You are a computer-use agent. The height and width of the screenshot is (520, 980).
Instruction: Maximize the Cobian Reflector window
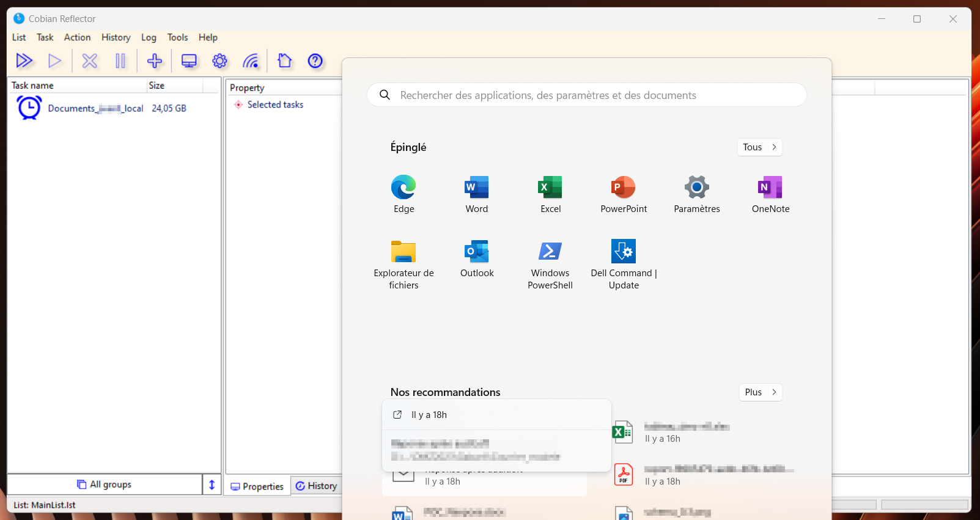click(917, 19)
